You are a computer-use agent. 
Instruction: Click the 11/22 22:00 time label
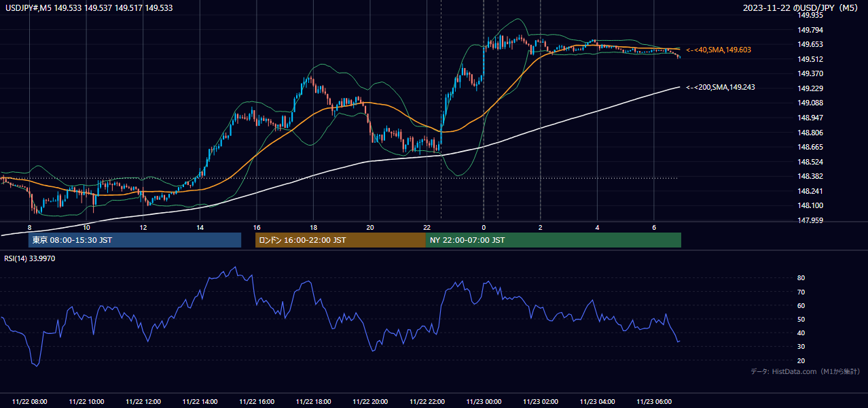point(427,402)
